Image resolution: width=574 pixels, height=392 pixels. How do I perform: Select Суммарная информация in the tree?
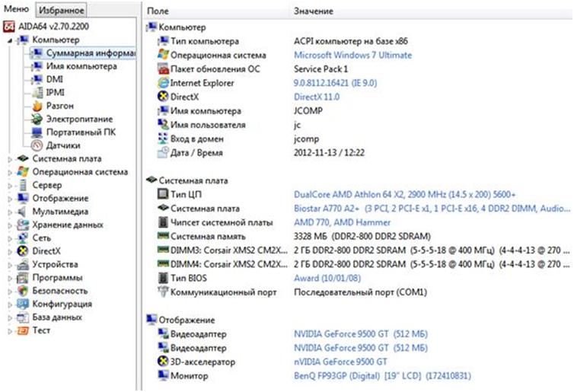tap(89, 53)
